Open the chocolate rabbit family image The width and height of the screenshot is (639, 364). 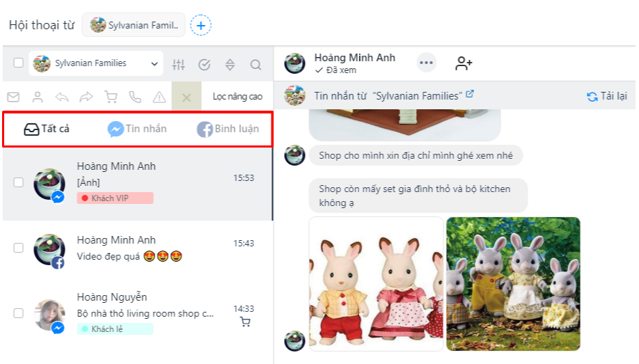coord(376,284)
